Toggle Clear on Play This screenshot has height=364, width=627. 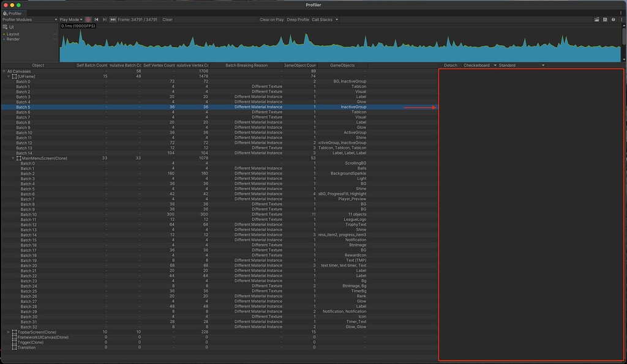click(272, 19)
